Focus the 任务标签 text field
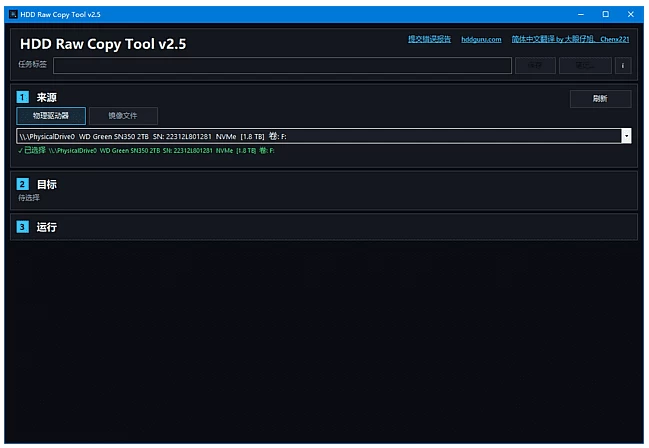The height and width of the screenshot is (448, 649). pos(282,66)
